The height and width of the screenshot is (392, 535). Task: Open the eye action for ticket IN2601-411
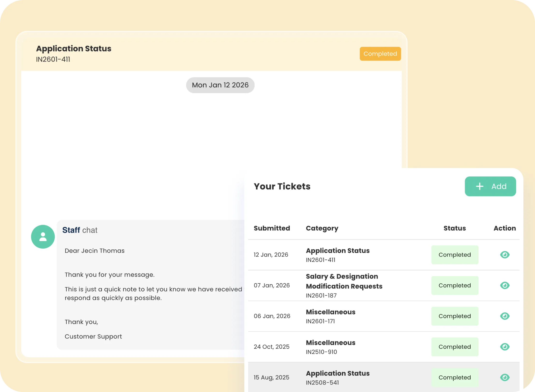pyautogui.click(x=505, y=255)
